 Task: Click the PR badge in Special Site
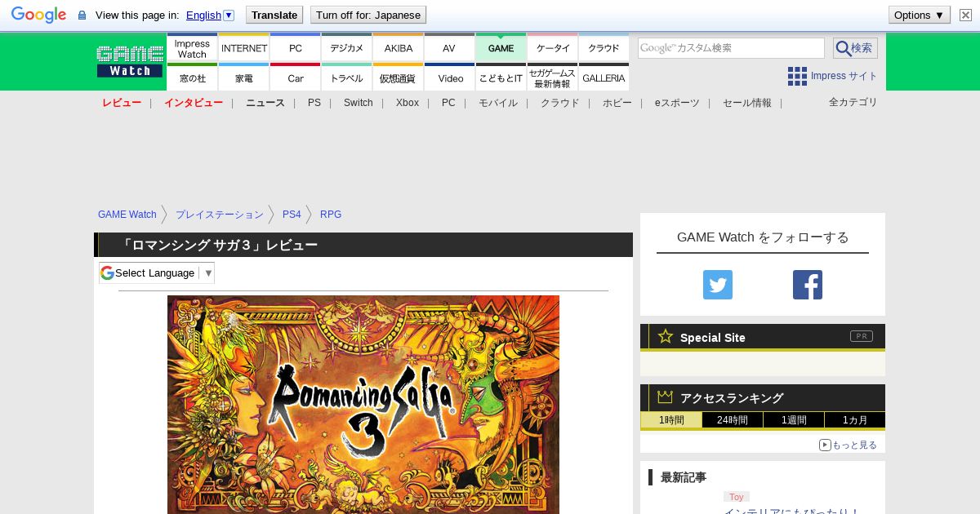tap(861, 336)
